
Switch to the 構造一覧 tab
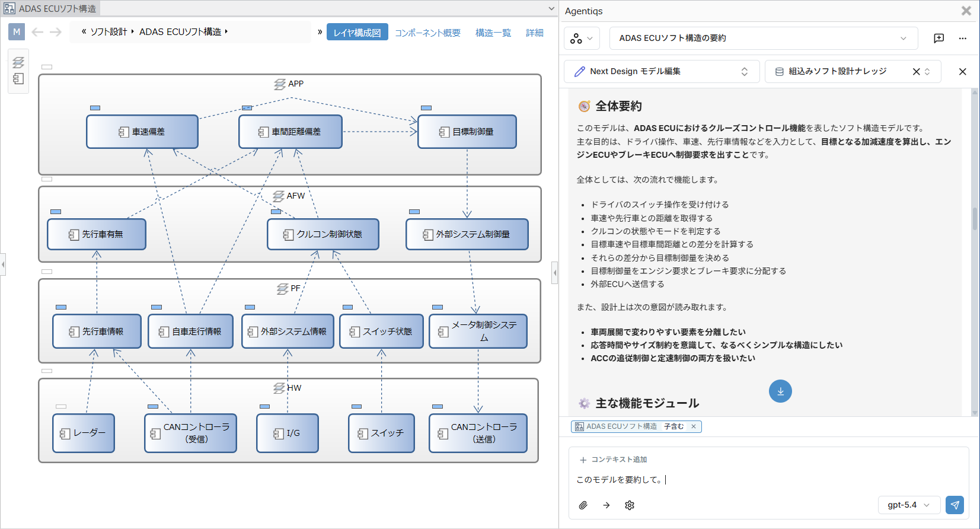click(x=493, y=33)
